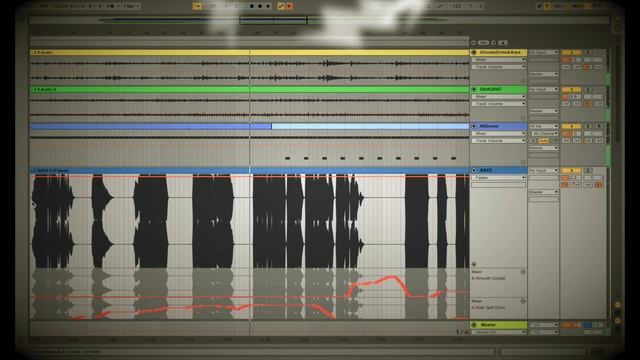This screenshot has height=360, width=640.
Task: Open Track Volume control chooser on GhostsDrms&Arps track
Action: [499, 67]
